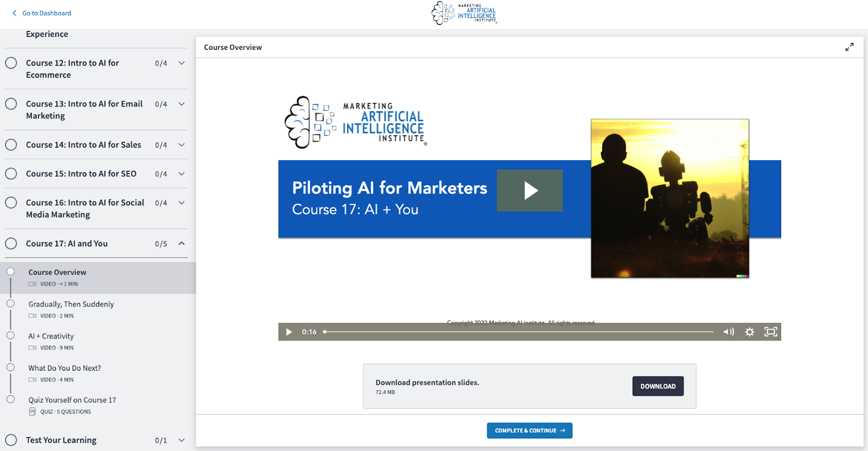Click the video icon under AI + Creativity
Image resolution: width=868 pixels, height=451 pixels.
tap(33, 348)
